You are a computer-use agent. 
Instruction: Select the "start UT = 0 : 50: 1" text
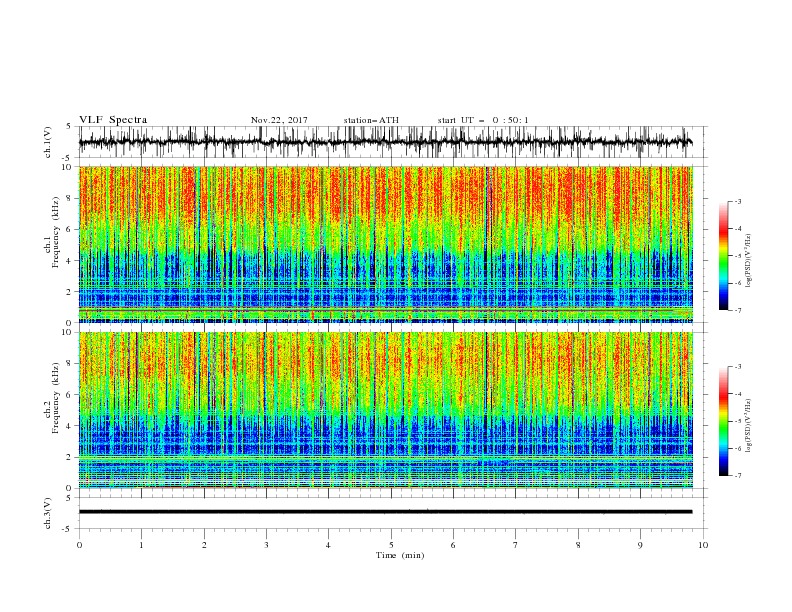(483, 120)
